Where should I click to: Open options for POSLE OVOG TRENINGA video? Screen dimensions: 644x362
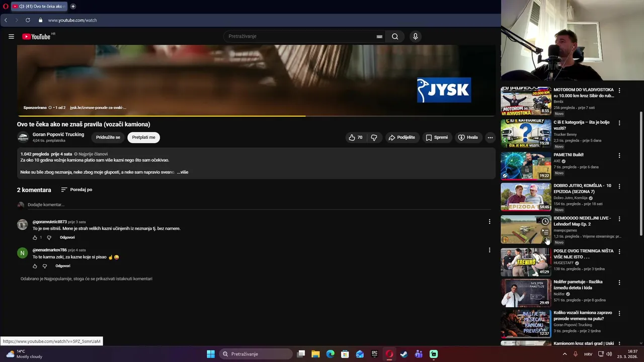click(x=619, y=251)
